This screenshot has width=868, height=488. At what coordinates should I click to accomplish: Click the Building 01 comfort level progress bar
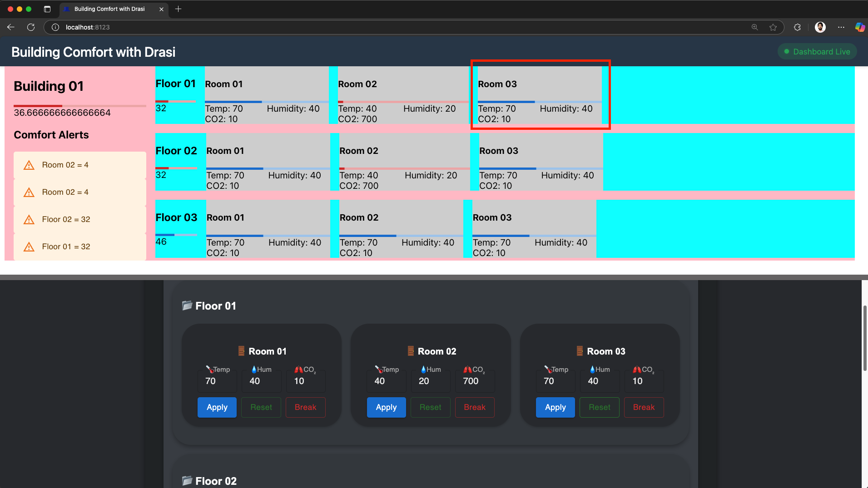tap(79, 105)
